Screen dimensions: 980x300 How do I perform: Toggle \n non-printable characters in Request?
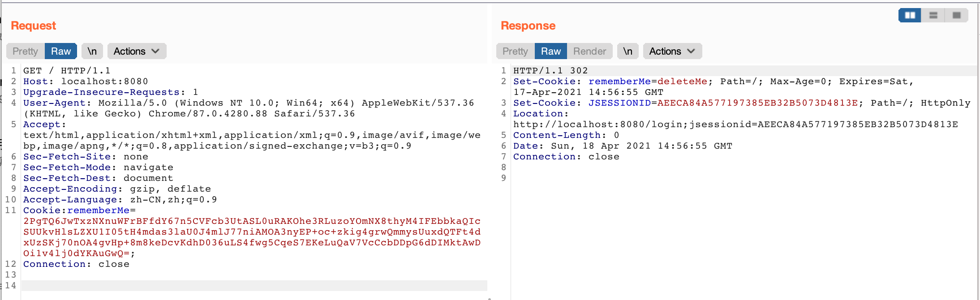coord(92,51)
